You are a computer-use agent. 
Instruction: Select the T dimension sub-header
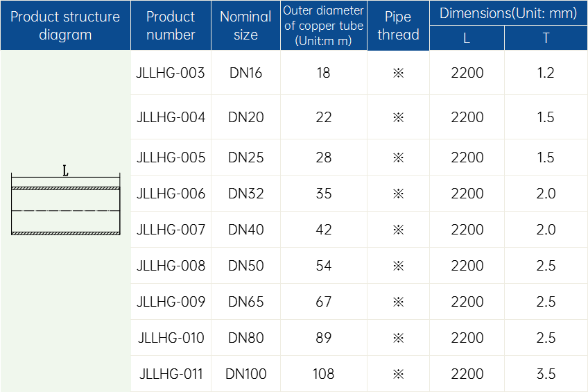point(546,38)
